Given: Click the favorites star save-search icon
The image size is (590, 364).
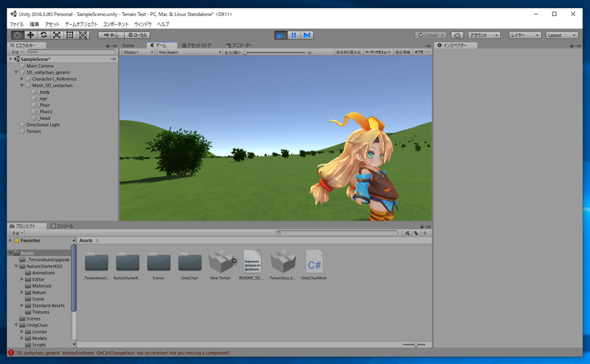Looking at the screenshot, I should coord(425,233).
